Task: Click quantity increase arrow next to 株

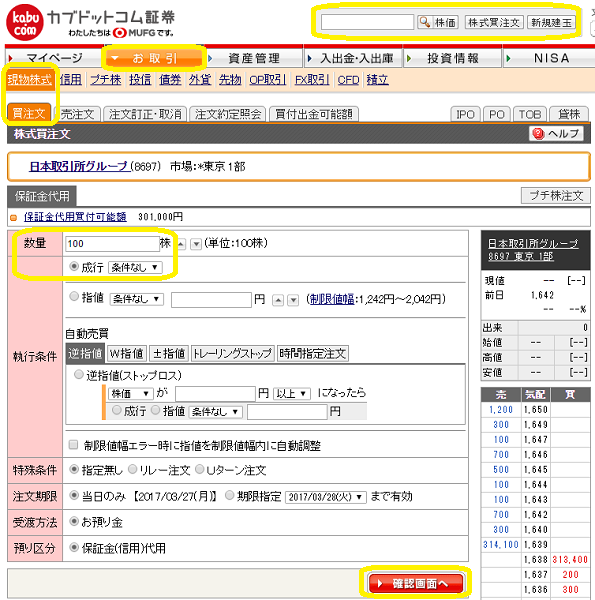Action: tap(181, 244)
